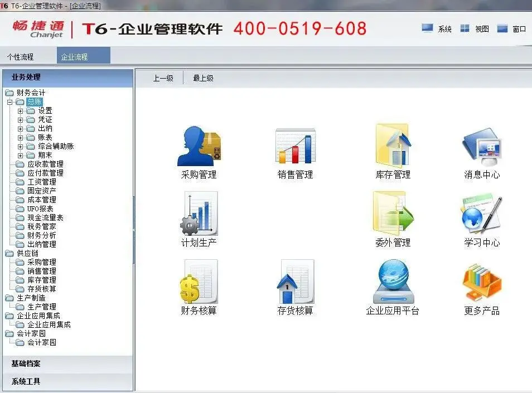Launch the 企业应用平台 (Enterprise App Platform) icon

pos(393,284)
